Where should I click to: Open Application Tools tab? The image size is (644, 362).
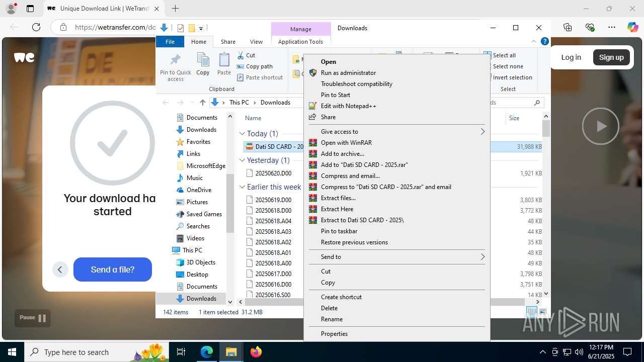[300, 42]
